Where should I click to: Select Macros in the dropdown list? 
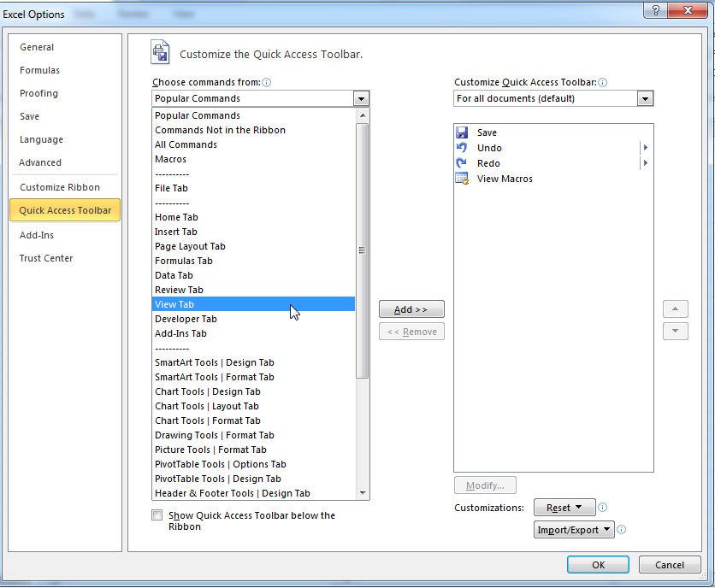point(253,160)
